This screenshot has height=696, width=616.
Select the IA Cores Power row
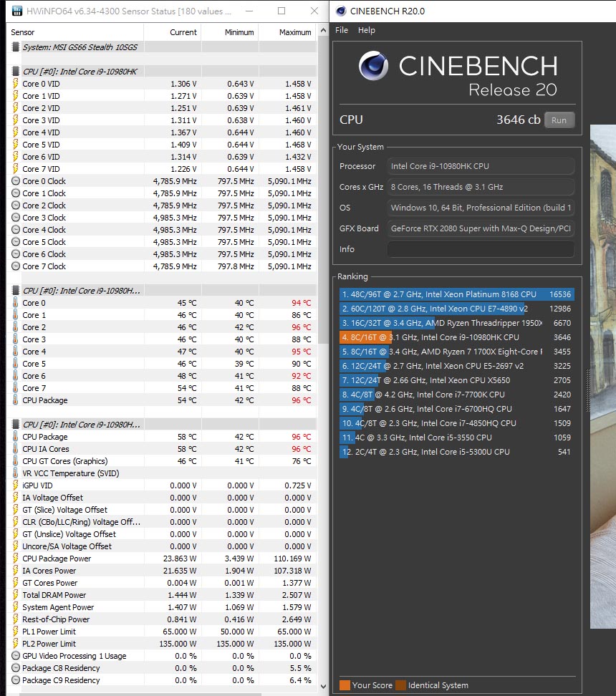click(162, 571)
